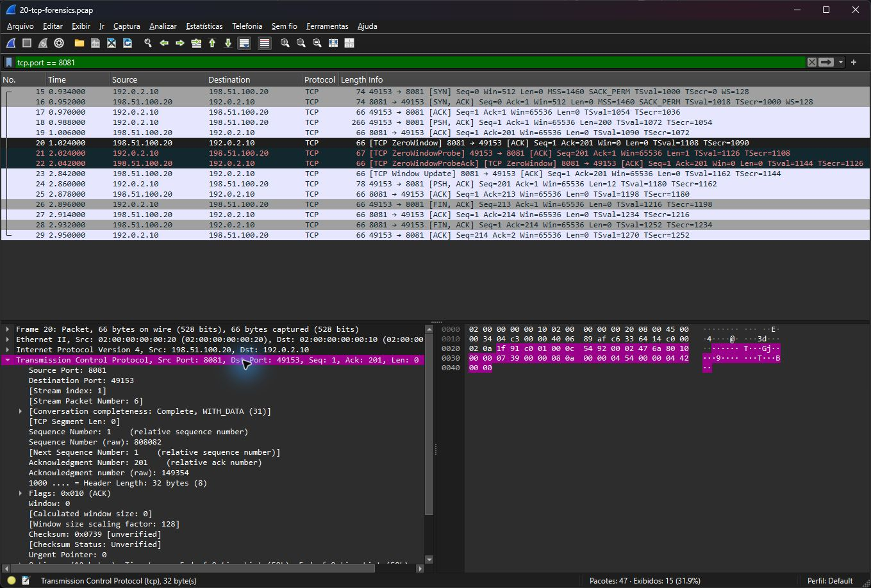Open the Ajuda menu

(x=367, y=26)
